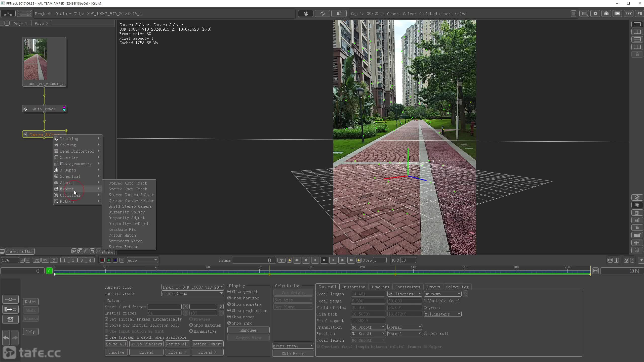Open the Export submenu

[78, 189]
